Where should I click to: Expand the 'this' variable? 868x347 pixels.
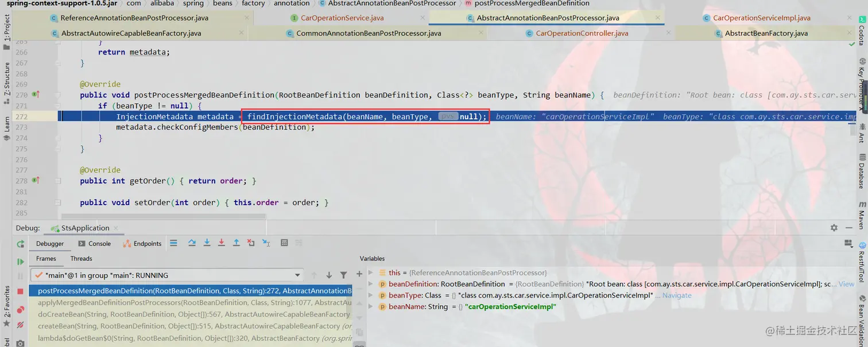coord(371,272)
